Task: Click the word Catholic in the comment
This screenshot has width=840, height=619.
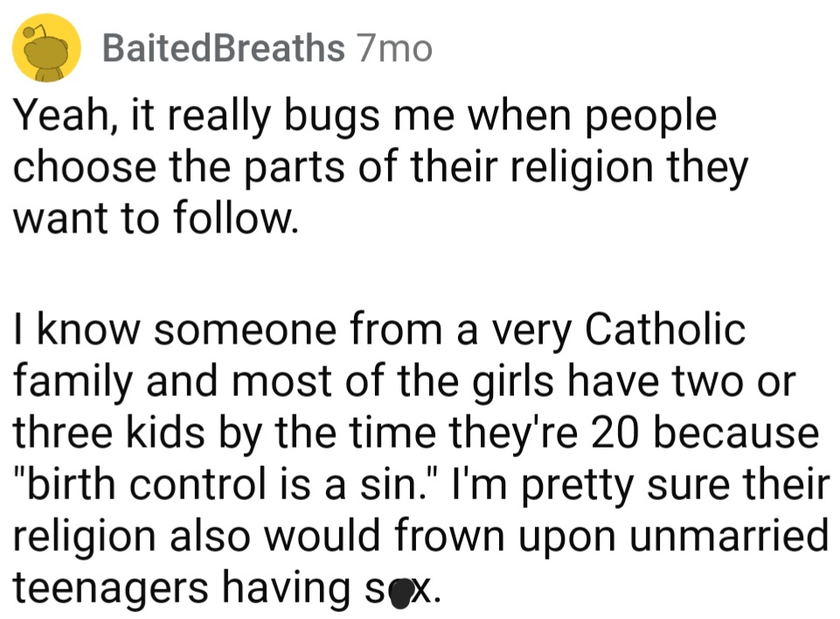Action: [x=665, y=329]
